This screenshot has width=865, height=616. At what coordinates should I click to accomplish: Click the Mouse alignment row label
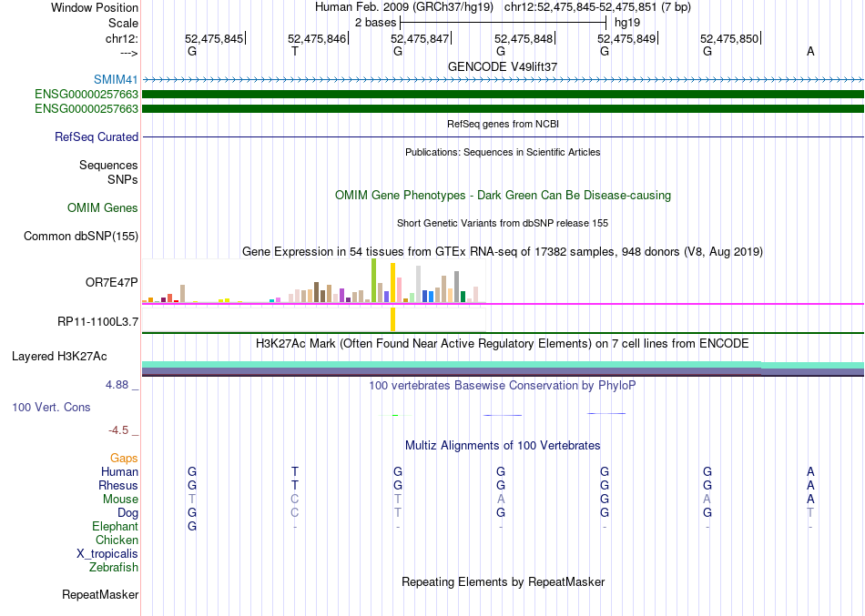[120, 500]
